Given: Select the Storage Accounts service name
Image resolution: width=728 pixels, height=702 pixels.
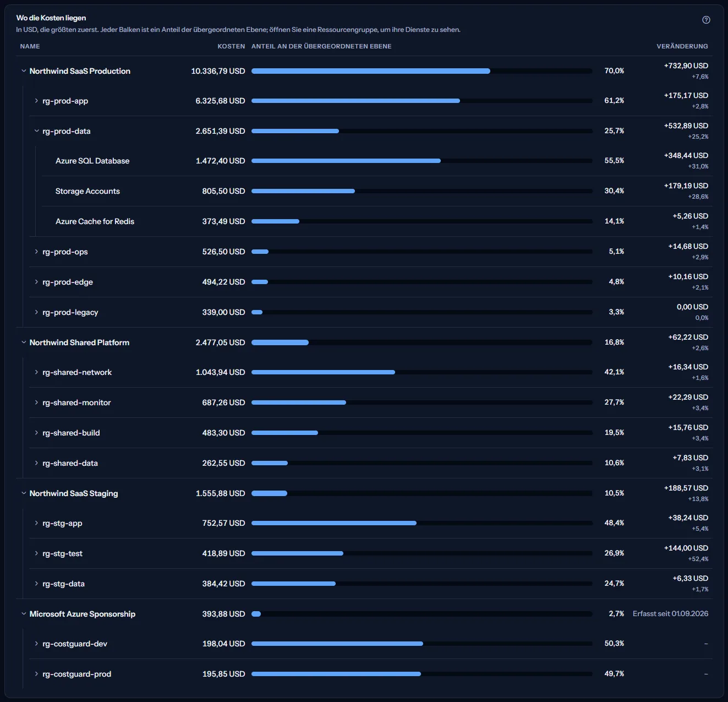Looking at the screenshot, I should click(87, 191).
